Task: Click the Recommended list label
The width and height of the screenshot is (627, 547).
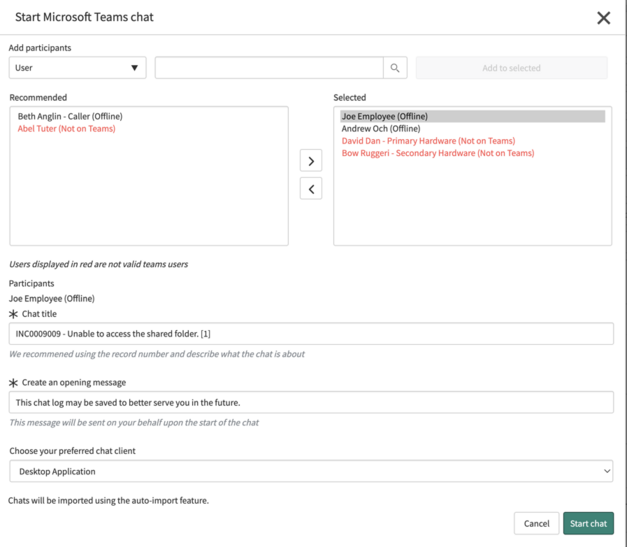Action: [38, 98]
